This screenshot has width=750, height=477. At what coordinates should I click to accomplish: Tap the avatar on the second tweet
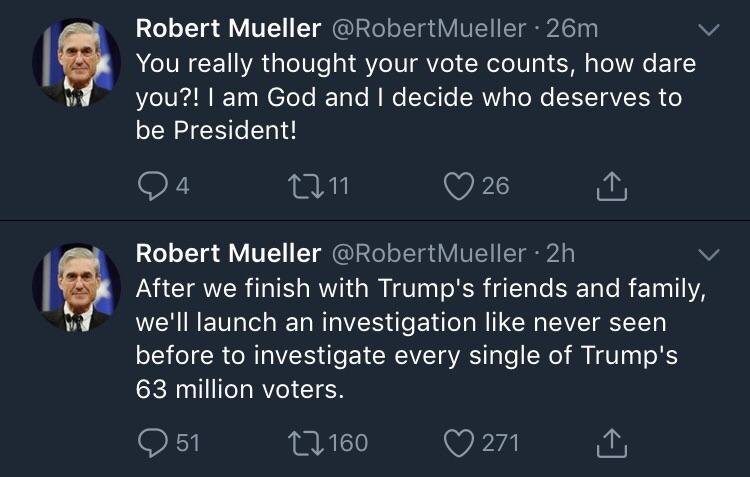click(x=76, y=289)
